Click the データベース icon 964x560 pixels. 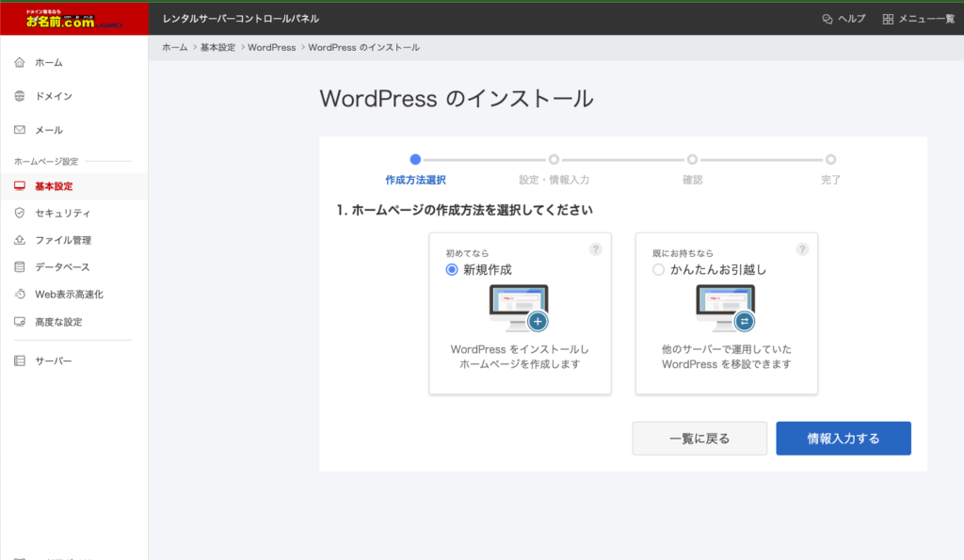[x=20, y=266]
